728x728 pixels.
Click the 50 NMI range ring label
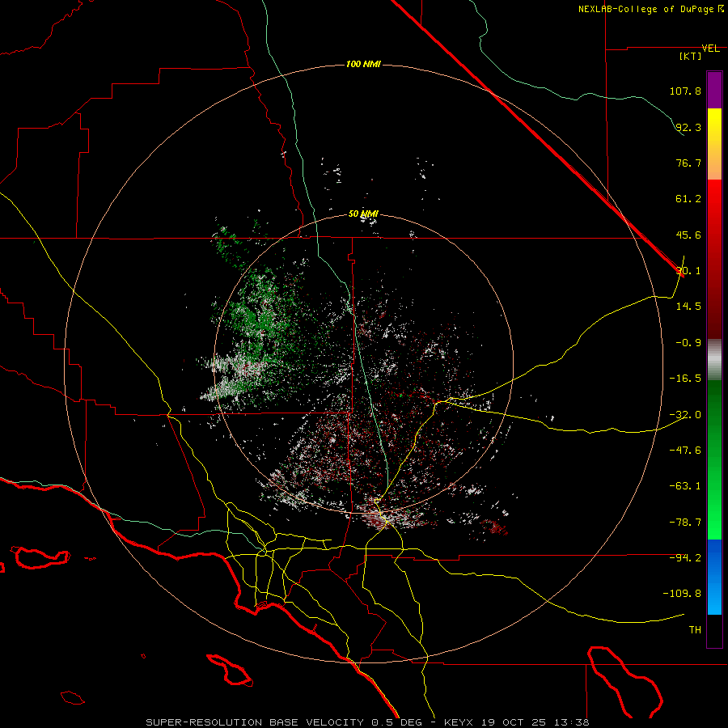coord(363,214)
